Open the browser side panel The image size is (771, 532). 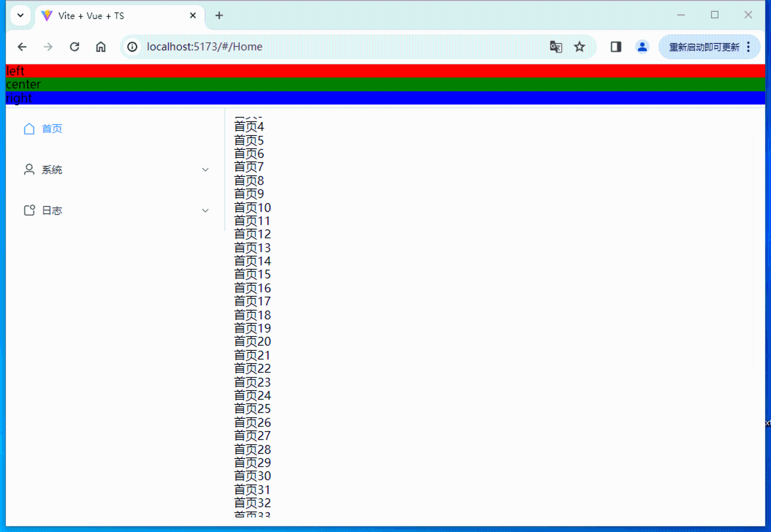point(616,47)
